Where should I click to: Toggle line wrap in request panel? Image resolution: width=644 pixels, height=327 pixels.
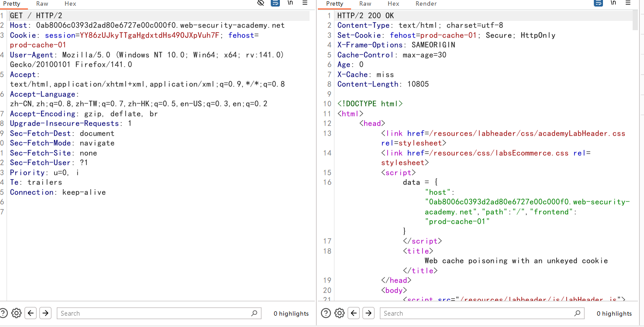click(x=275, y=3)
